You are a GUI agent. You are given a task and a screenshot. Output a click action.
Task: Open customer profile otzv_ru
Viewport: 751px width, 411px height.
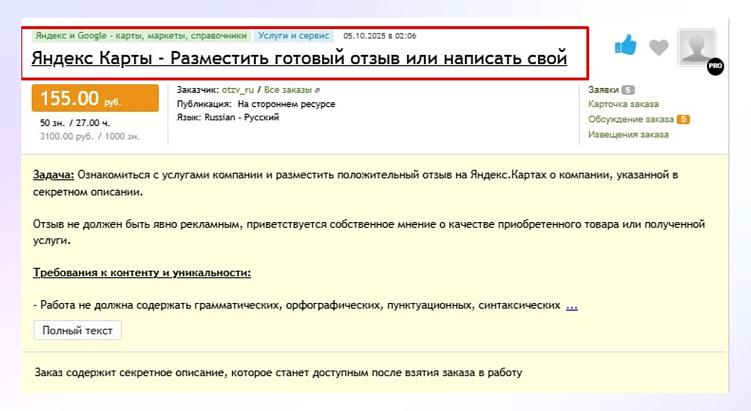[x=238, y=90]
